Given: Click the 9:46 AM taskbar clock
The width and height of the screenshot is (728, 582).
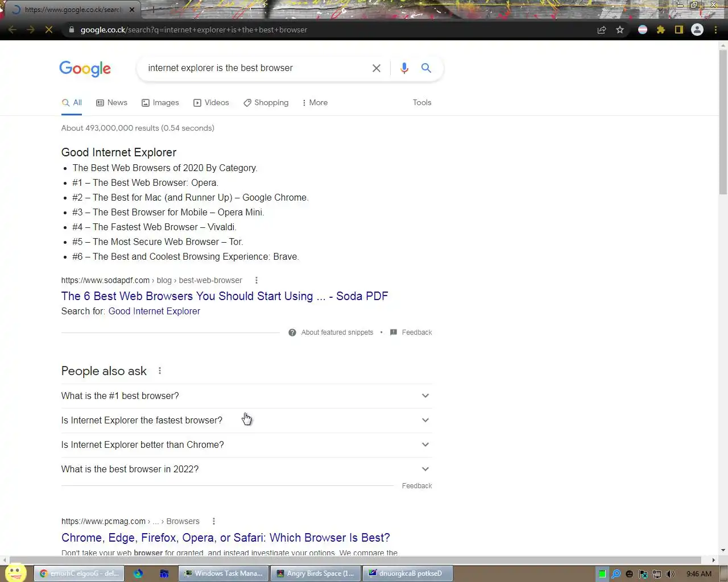Looking at the screenshot, I should 699,574.
